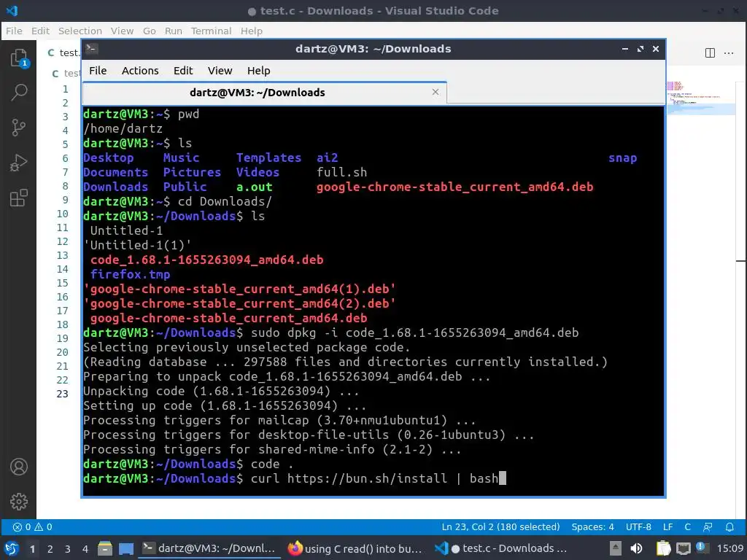The image size is (747, 560).
Task: Click the snap directory name in terminal
Action: 622,158
